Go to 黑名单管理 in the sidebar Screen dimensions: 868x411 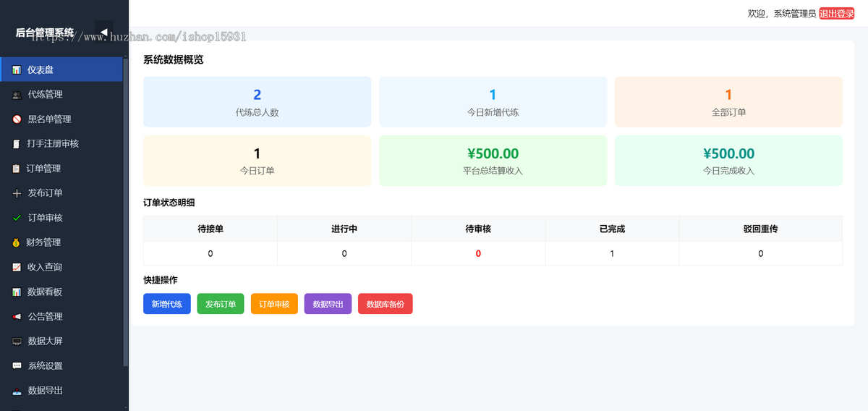pos(61,119)
